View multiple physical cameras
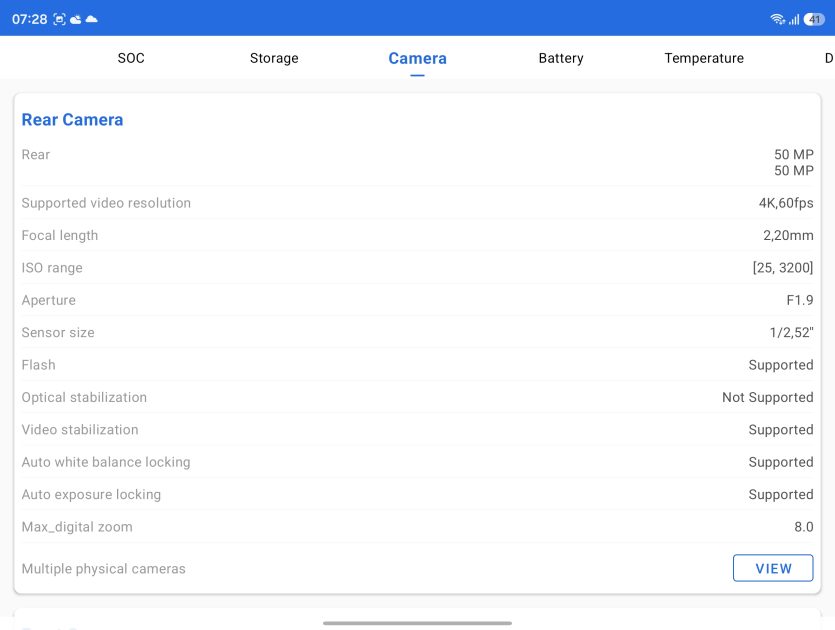Image resolution: width=835 pixels, height=630 pixels. click(773, 568)
